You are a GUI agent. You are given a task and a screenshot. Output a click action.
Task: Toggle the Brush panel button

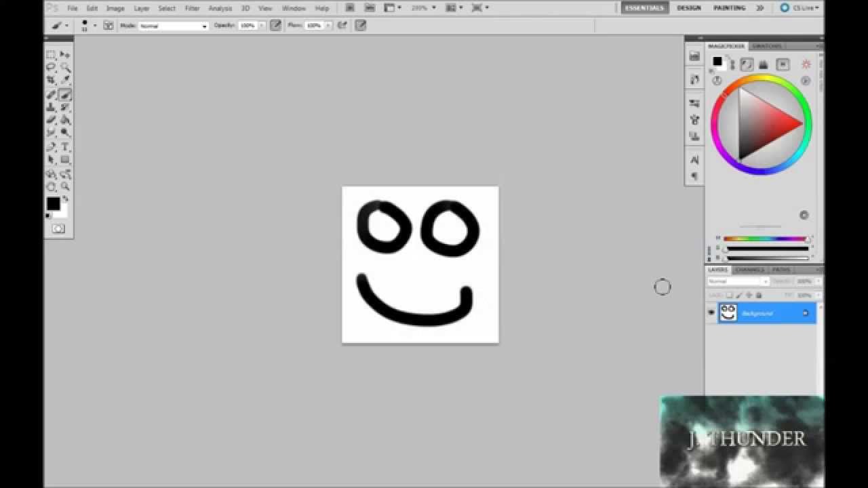click(x=108, y=25)
